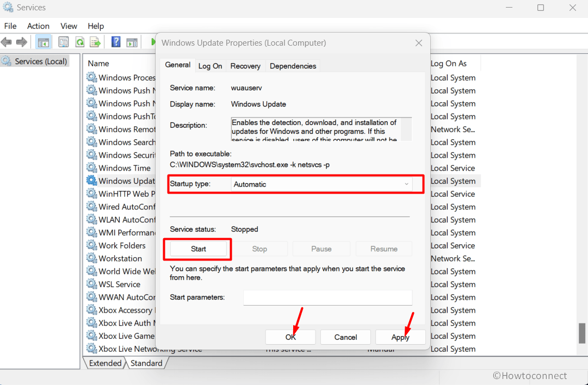This screenshot has height=385, width=588.
Task: Open Properties via the toolbar icon
Action: click(x=64, y=42)
